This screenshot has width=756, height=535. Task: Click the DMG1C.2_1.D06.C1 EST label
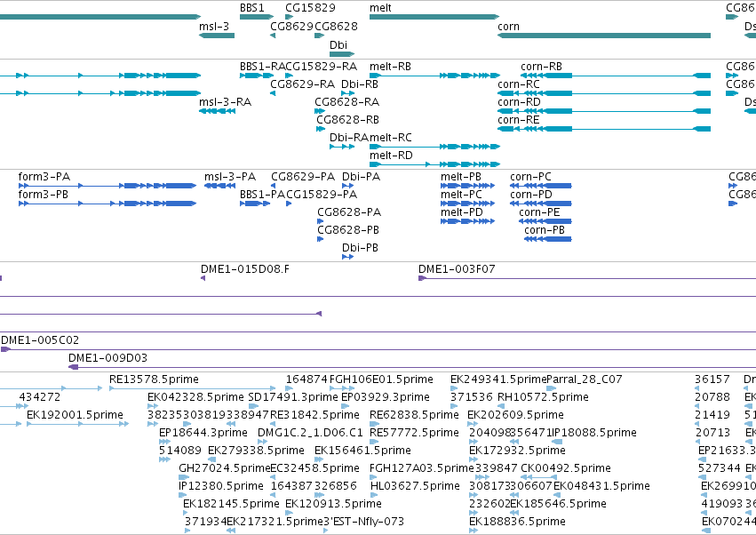[x=311, y=433]
